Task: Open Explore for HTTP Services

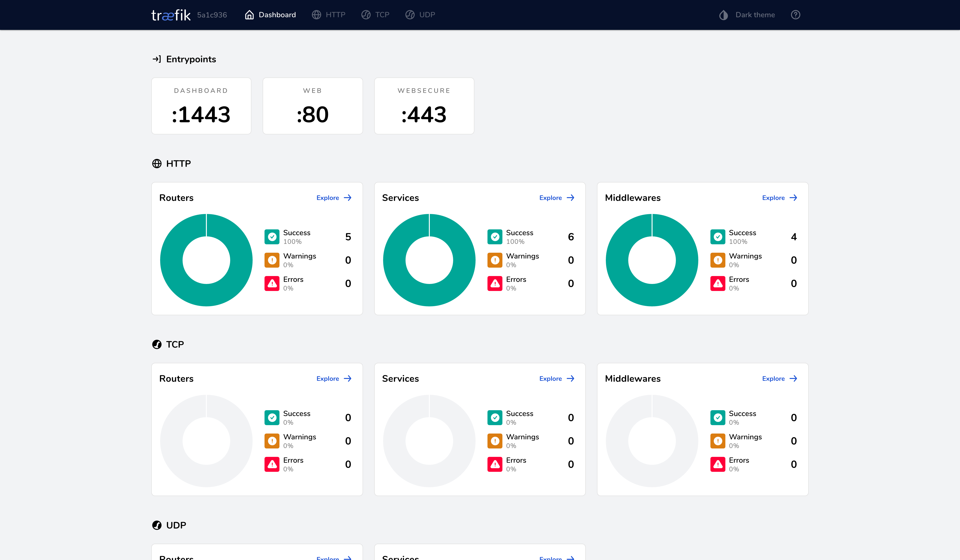Action: pyautogui.click(x=557, y=198)
